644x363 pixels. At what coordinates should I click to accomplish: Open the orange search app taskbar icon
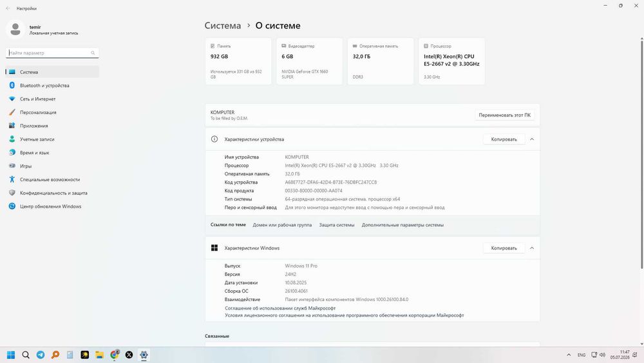pyautogui.click(x=55, y=355)
